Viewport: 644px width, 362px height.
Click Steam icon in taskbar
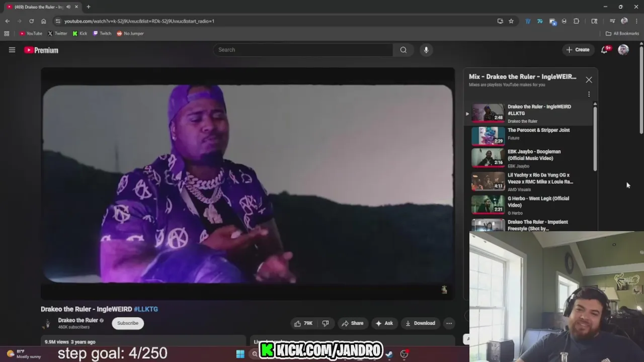click(x=389, y=354)
